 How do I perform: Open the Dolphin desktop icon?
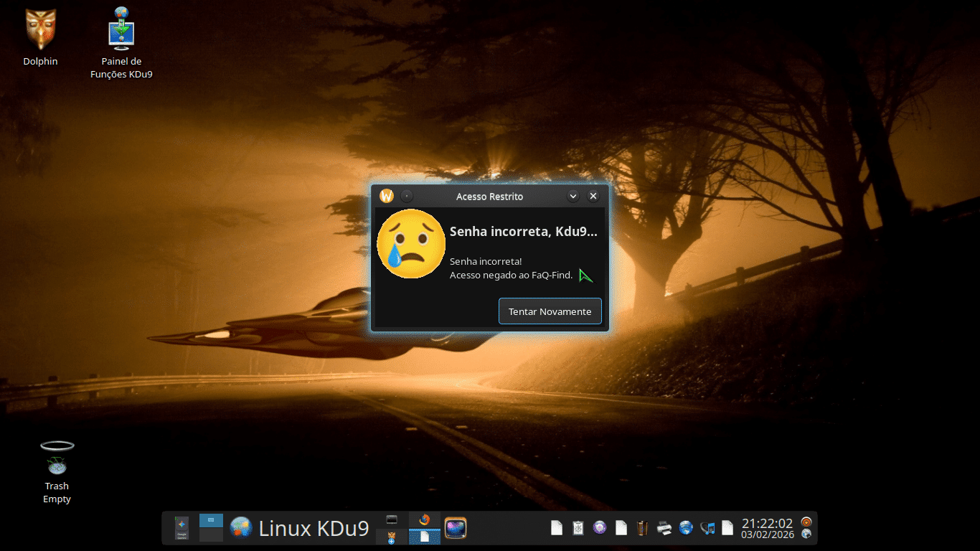click(x=40, y=36)
